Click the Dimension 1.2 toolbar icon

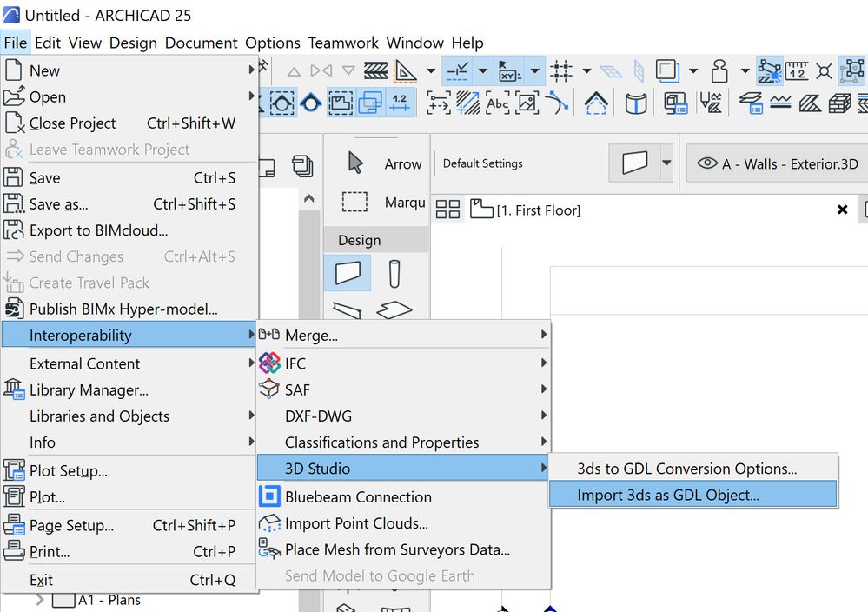coord(399,103)
